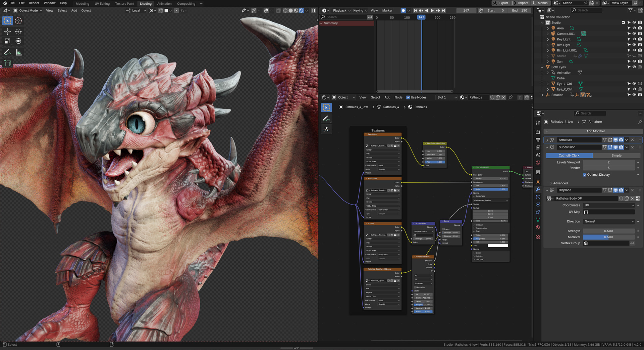Expand the Area object in outliner
Viewport: 644px width, 350px height.
click(x=548, y=28)
